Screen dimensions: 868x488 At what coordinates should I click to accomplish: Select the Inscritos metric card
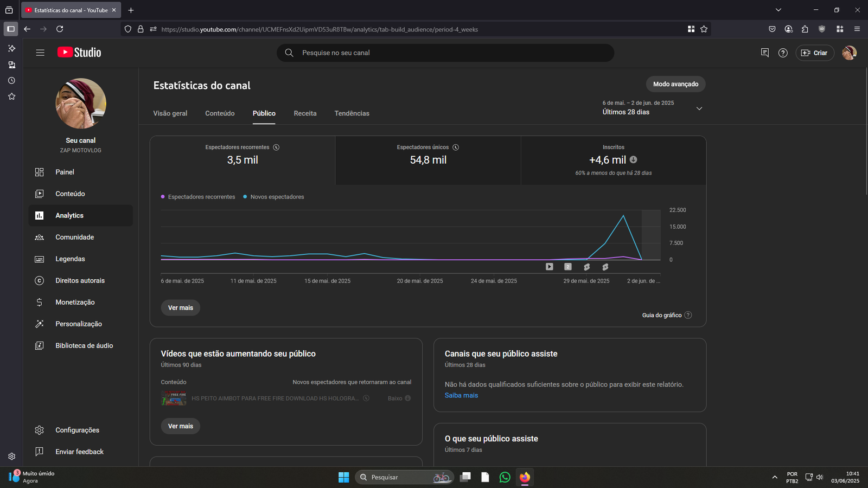point(614,160)
